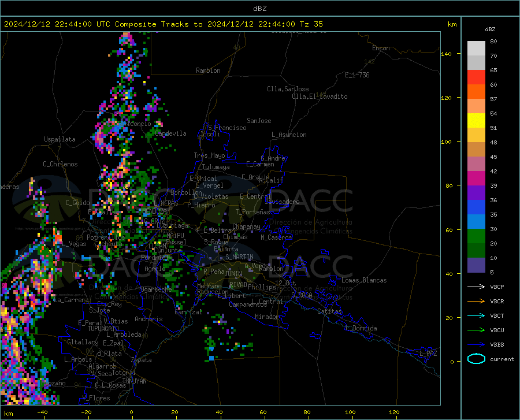The image size is (520, 420).
Task: Click the VBBB legend text
Action: (x=497, y=345)
